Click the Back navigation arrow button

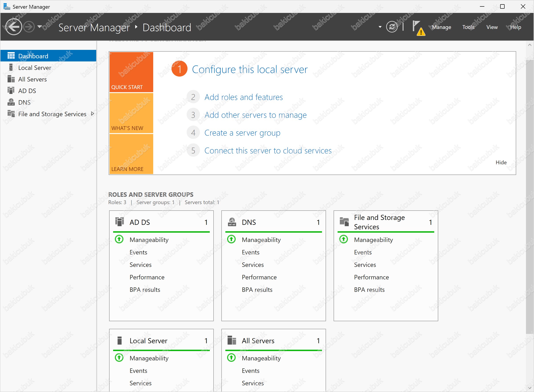click(14, 27)
